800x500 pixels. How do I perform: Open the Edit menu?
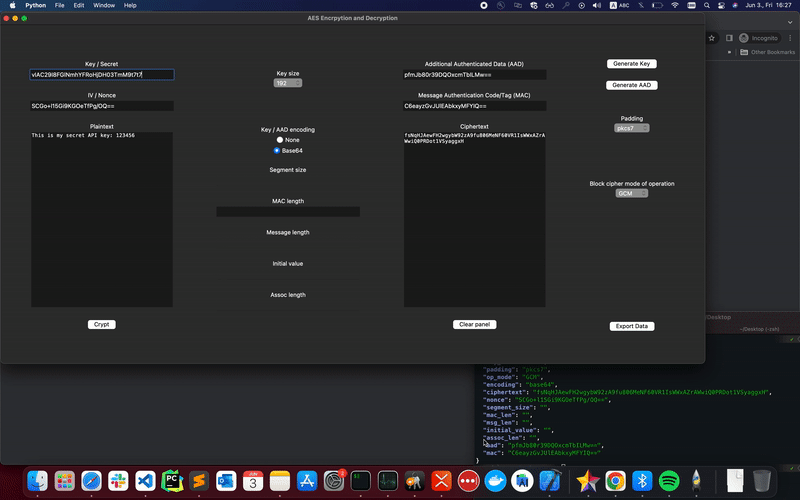tap(79, 5)
